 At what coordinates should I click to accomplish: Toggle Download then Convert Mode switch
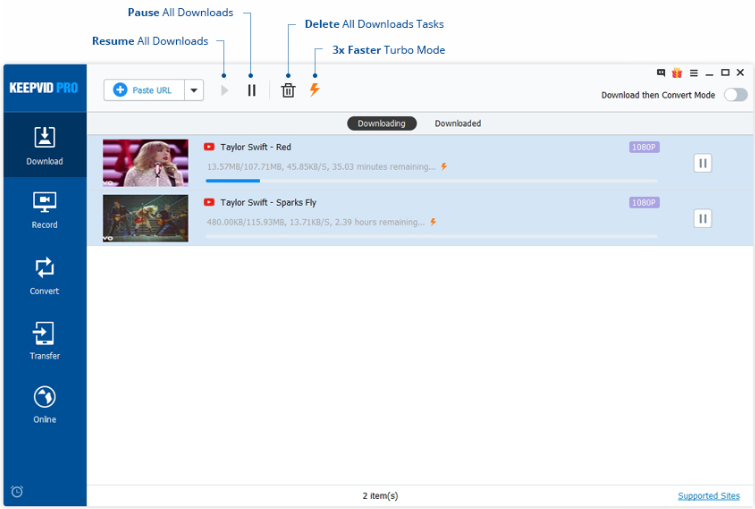736,95
